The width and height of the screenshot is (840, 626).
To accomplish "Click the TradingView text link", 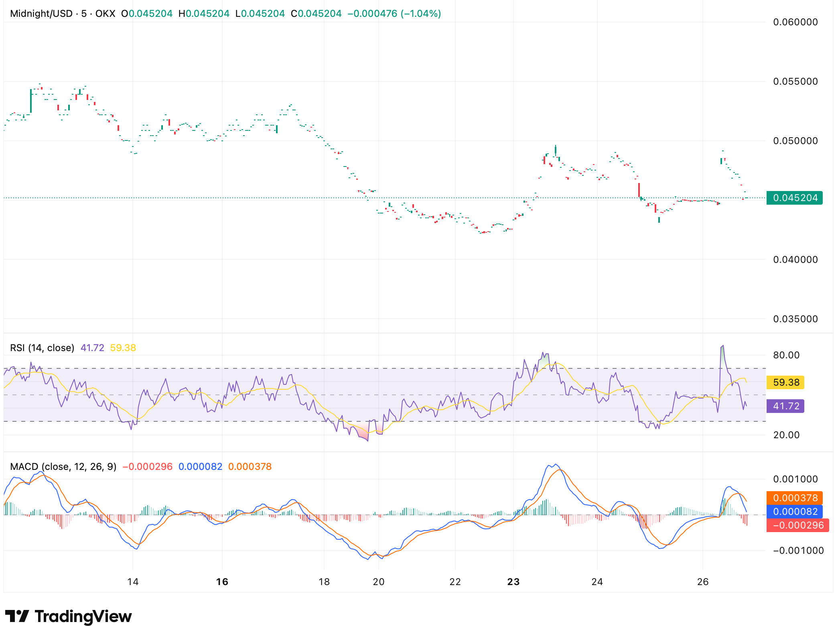I will pos(83,616).
